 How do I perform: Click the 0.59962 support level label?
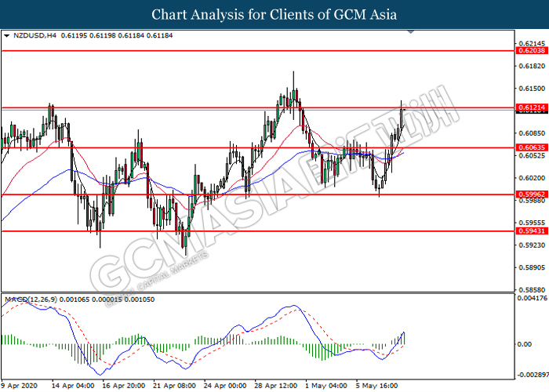point(532,194)
